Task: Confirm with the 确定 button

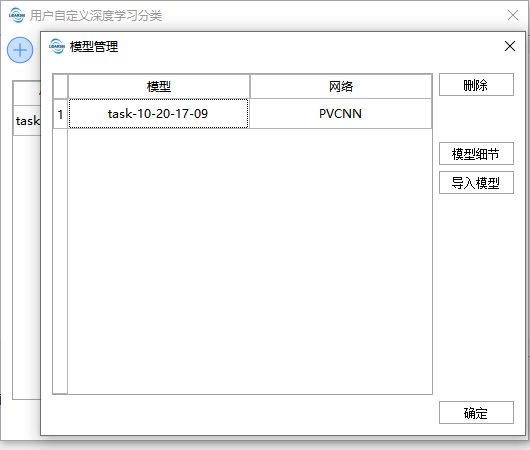Action: click(x=476, y=412)
